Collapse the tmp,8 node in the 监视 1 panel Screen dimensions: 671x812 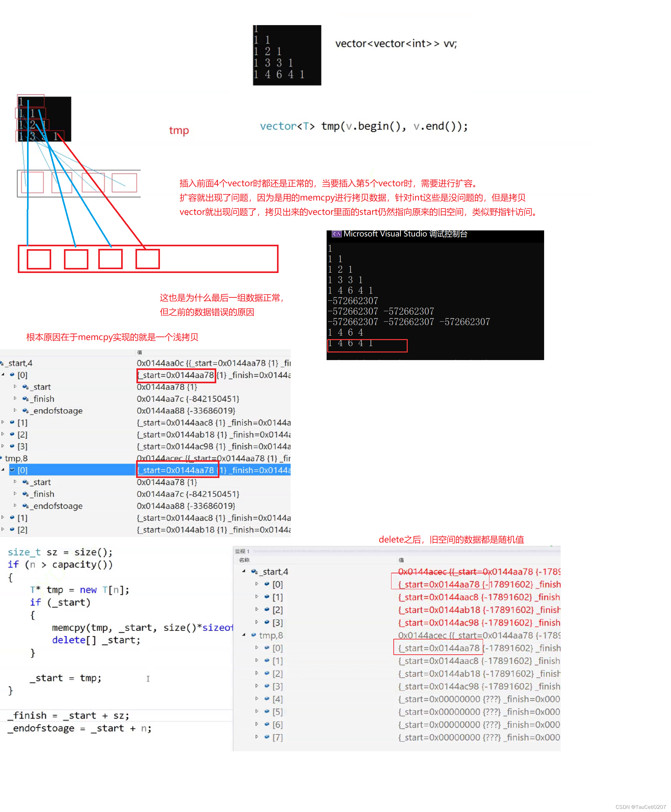click(244, 635)
